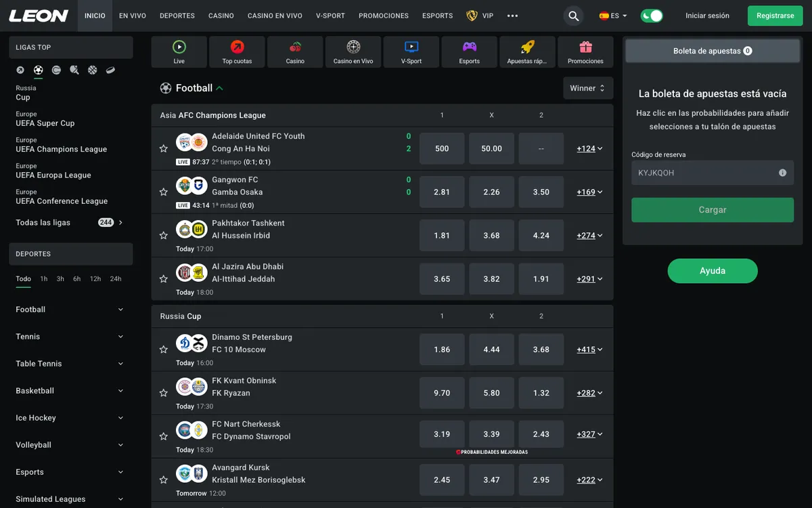The width and height of the screenshot is (812, 508).
Task: Open the Casino en Vivo roulette tile
Action: coord(353,52)
